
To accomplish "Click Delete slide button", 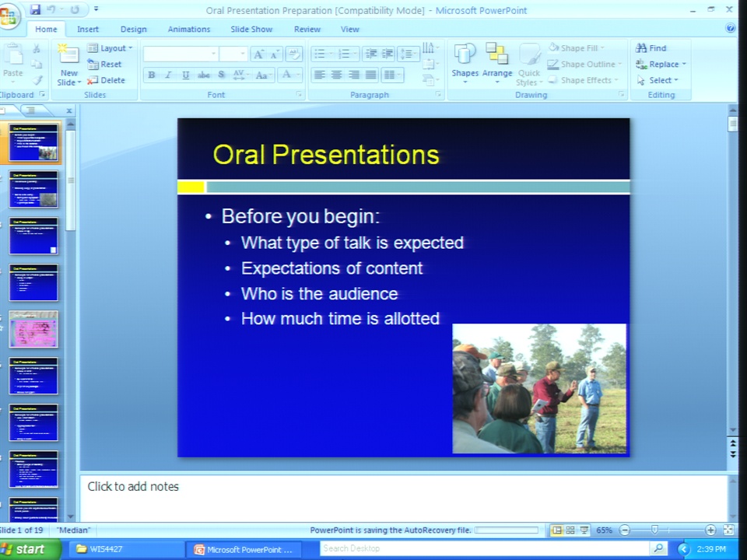I will [x=106, y=80].
